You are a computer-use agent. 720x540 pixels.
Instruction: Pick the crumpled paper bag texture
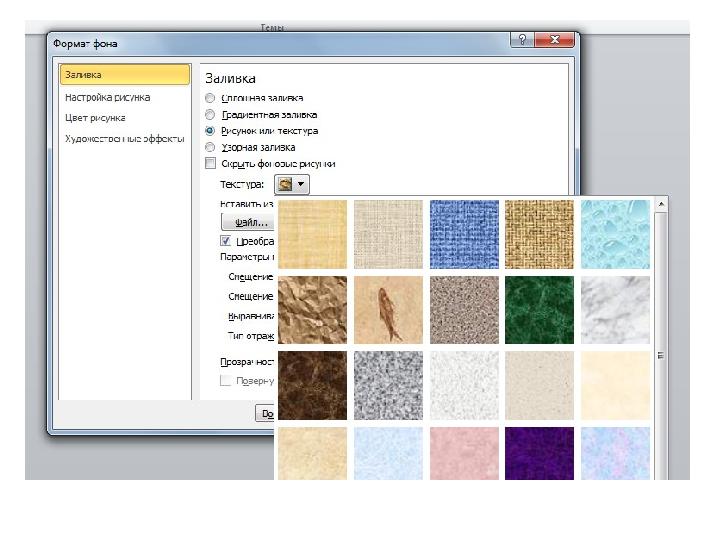(x=312, y=310)
